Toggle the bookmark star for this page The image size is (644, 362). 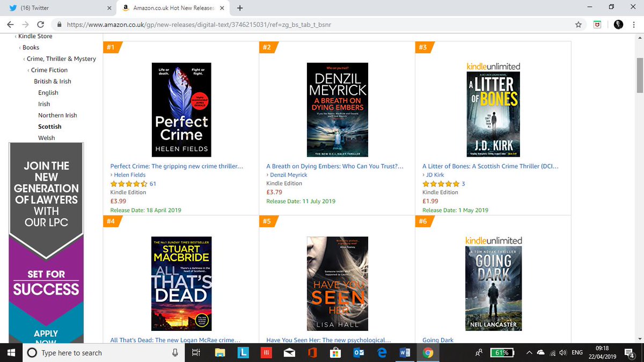[x=577, y=24]
